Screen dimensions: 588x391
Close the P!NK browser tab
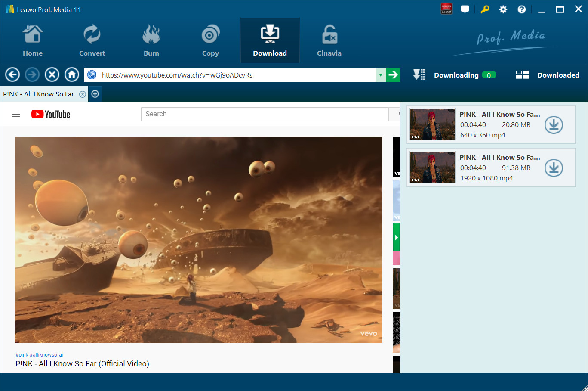coord(83,94)
